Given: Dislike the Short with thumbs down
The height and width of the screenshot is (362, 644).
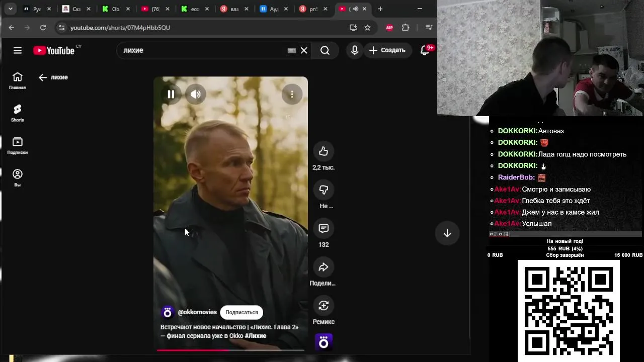Looking at the screenshot, I should point(324,190).
